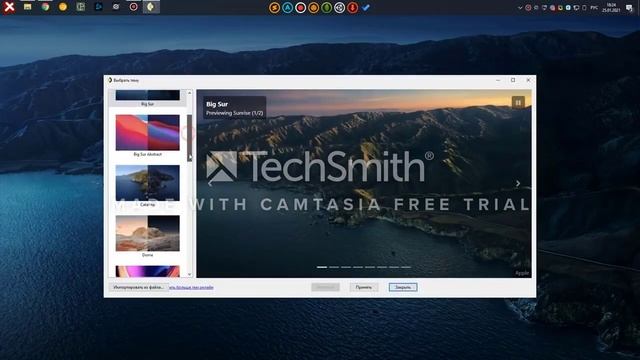640x360 pixels.
Task: Minimize the theme selection dialog
Action: (x=498, y=80)
